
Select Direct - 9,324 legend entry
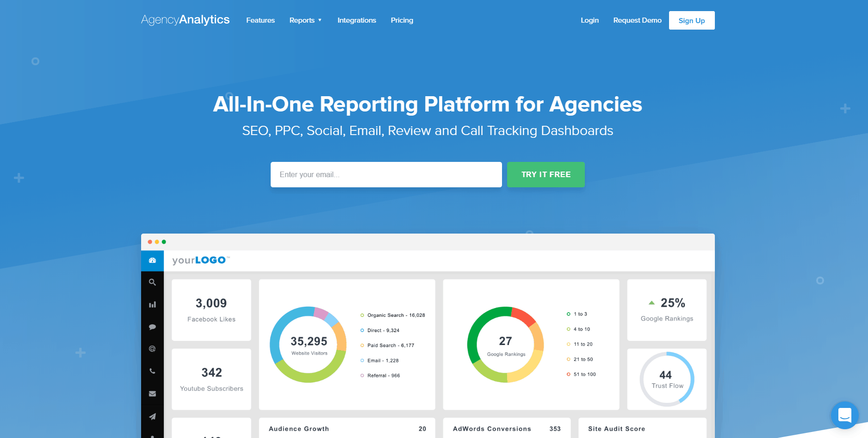(380, 330)
